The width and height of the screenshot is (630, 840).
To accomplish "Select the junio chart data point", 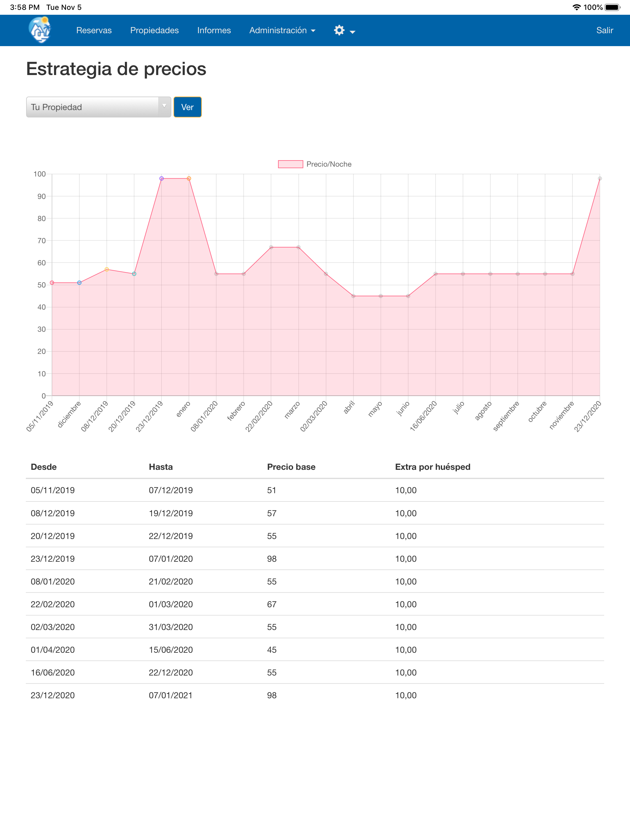I will pos(408,296).
